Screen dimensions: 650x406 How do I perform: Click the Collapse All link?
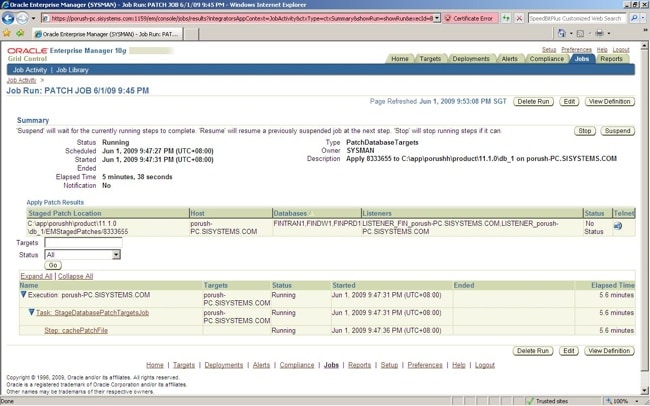pyautogui.click(x=75, y=276)
